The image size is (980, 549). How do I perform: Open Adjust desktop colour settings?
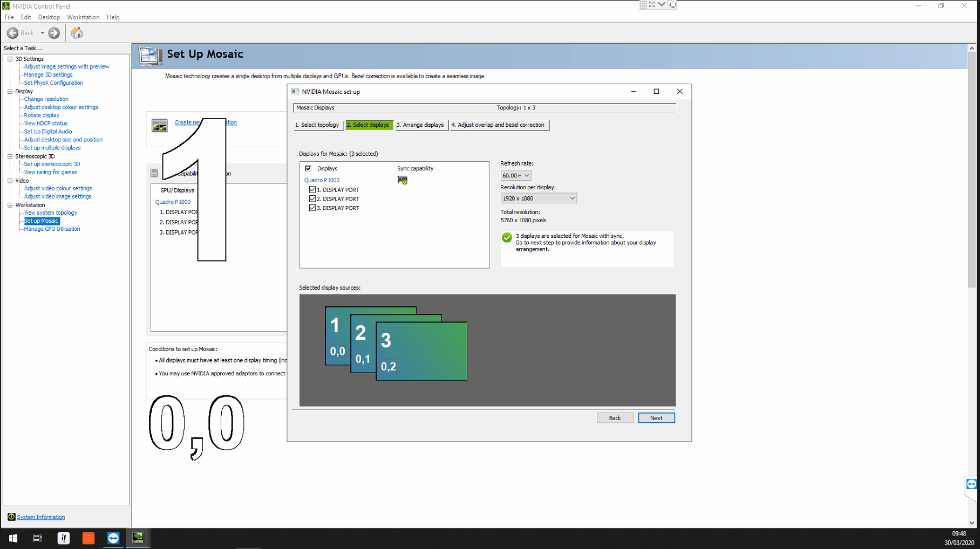[61, 107]
